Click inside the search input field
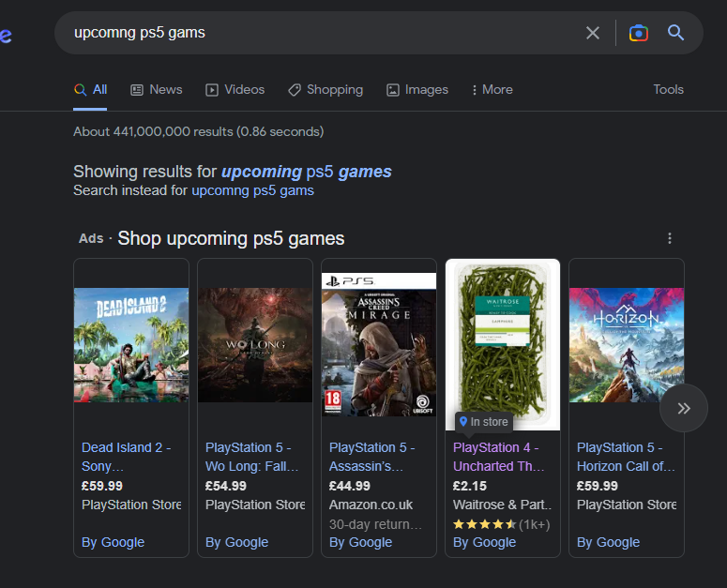Viewport: 727px width, 588px height. tap(325, 33)
